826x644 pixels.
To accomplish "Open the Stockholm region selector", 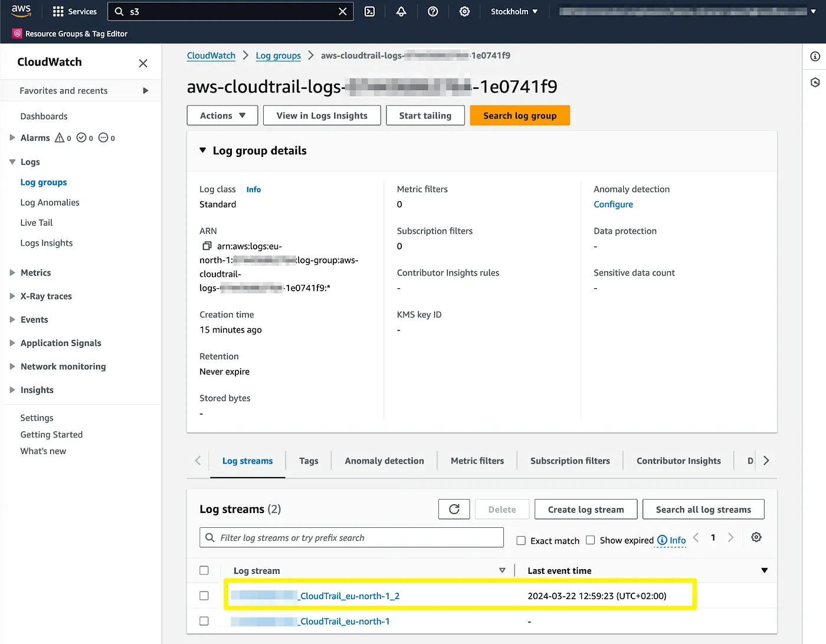I will [x=514, y=12].
